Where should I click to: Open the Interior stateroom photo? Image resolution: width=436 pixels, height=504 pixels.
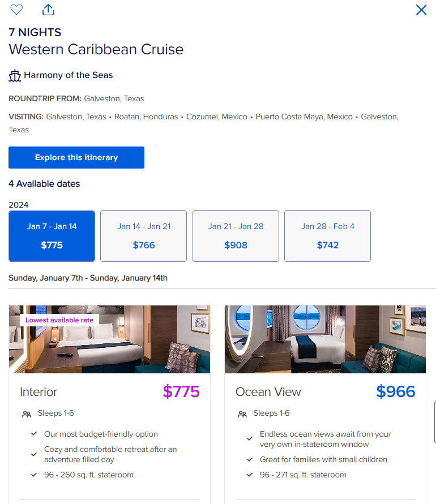pos(109,339)
